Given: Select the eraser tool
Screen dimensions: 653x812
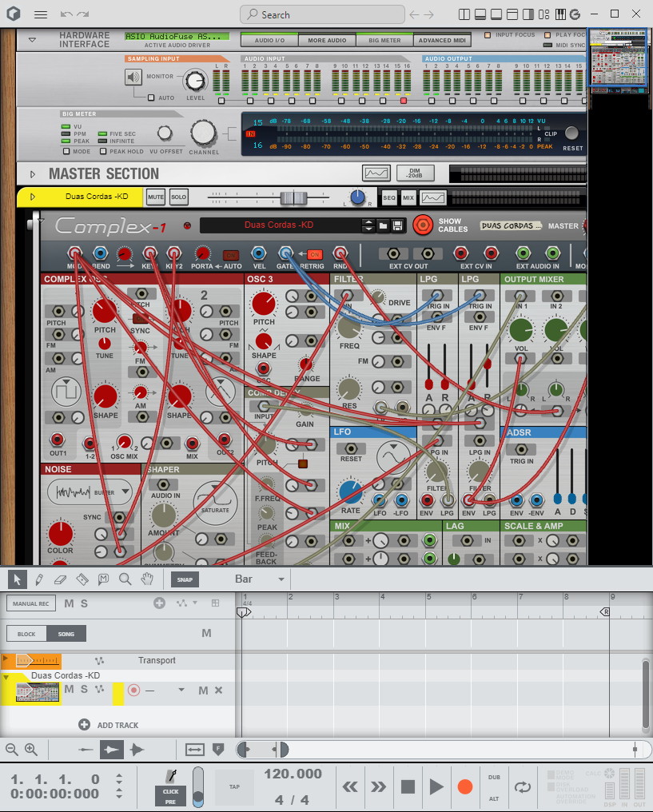Looking at the screenshot, I should click(60, 579).
